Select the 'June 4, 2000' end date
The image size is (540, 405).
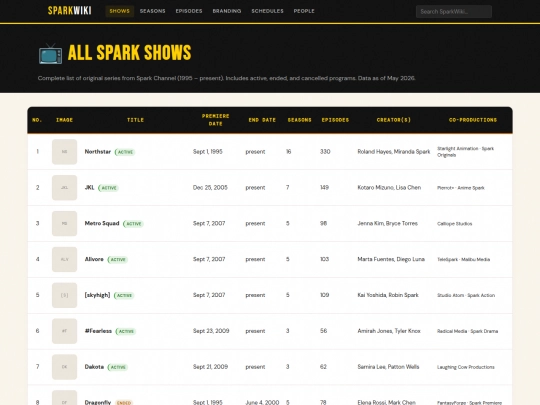click(x=262, y=402)
